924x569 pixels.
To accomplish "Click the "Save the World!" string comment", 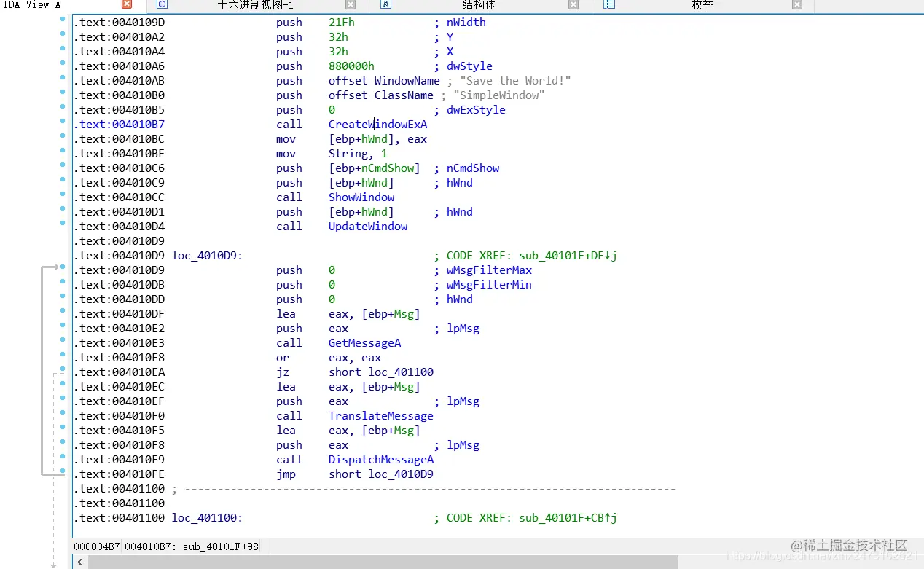I will click(x=516, y=81).
